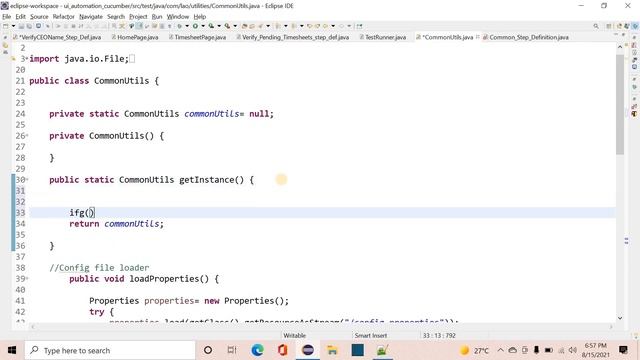Switch to TimesheetPage.java editor tab
Viewport: 640px width, 360px height.
tap(198, 37)
